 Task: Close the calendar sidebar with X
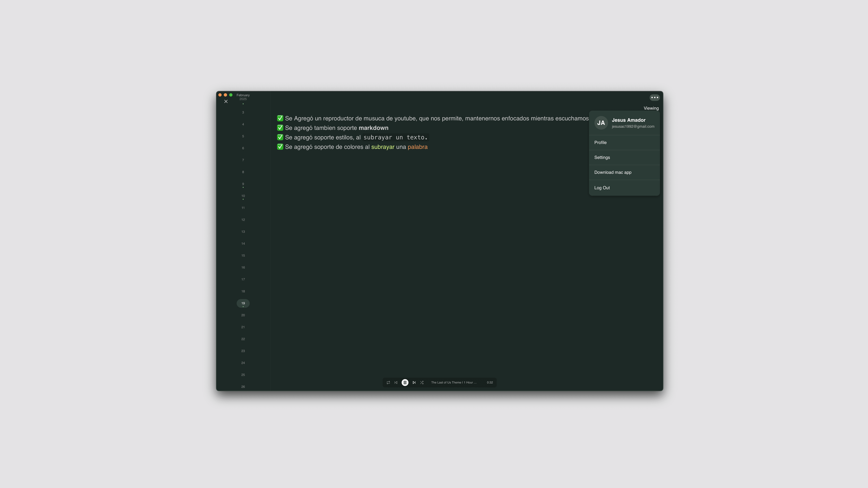(226, 101)
